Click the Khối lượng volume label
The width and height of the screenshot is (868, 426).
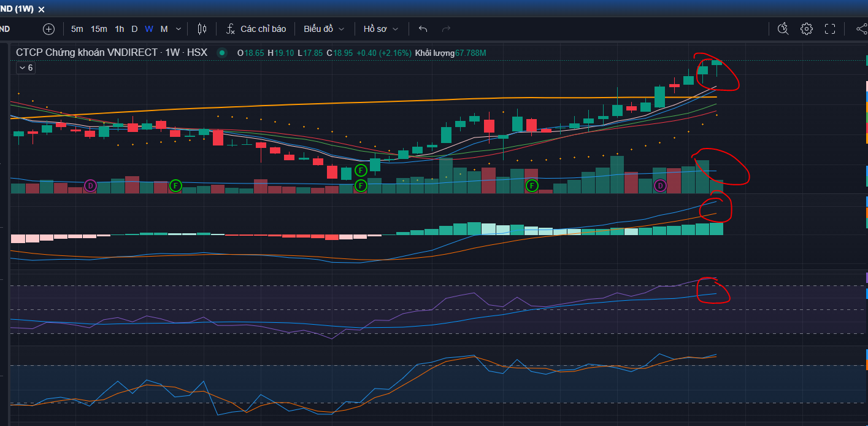pyautogui.click(x=435, y=53)
